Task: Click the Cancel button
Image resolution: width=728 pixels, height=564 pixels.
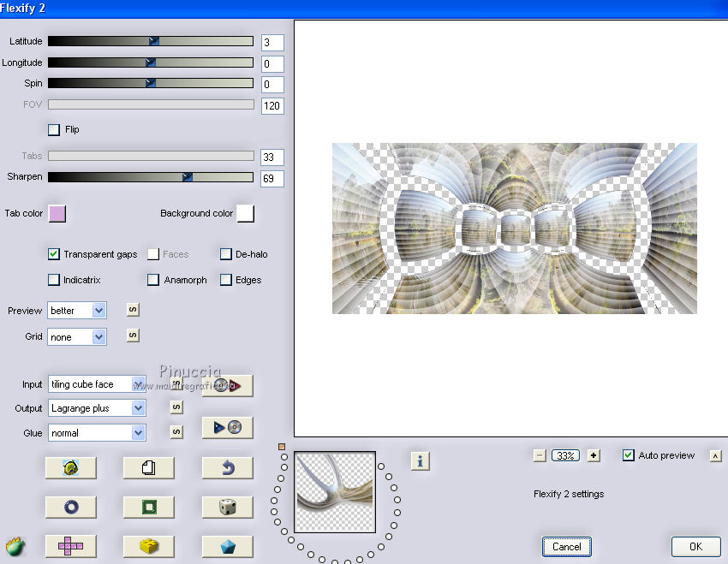Action: tap(566, 546)
